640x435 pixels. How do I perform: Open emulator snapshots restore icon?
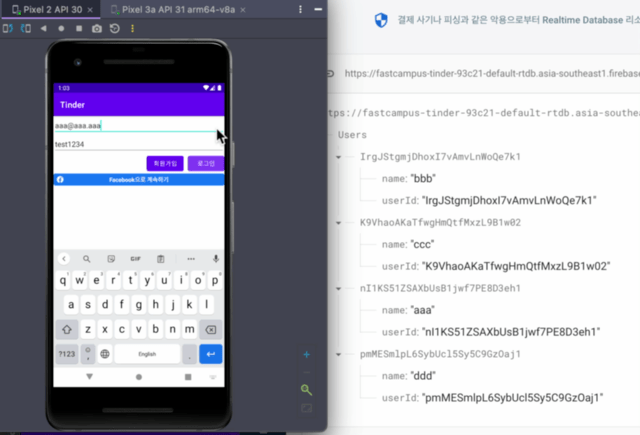point(115,29)
